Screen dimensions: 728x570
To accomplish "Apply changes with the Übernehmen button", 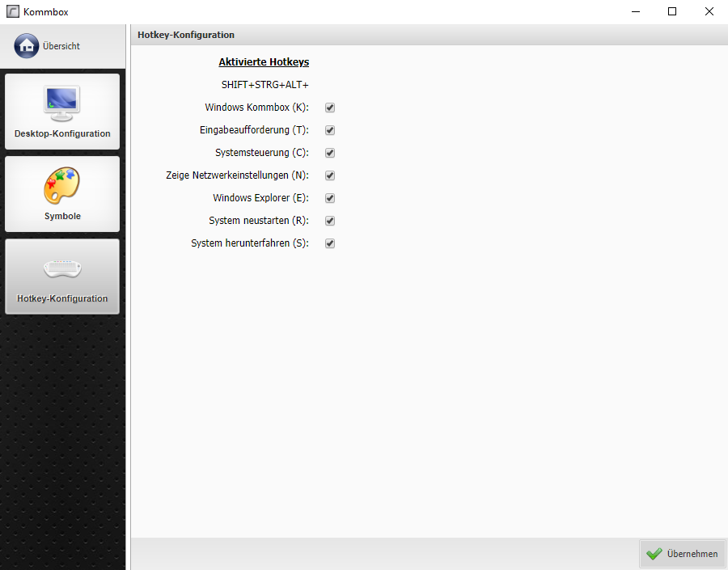I will (x=683, y=553).
